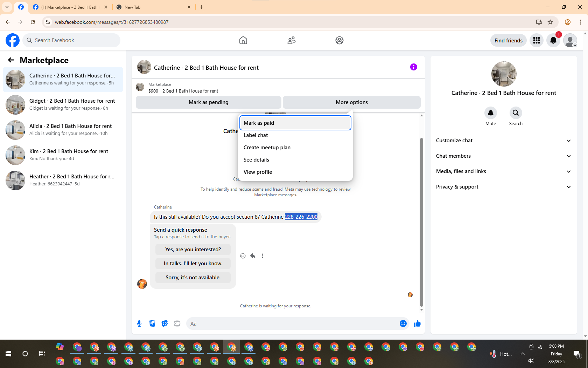588x368 pixels.
Task: Open Gidget's conversation
Action: [x=63, y=105]
